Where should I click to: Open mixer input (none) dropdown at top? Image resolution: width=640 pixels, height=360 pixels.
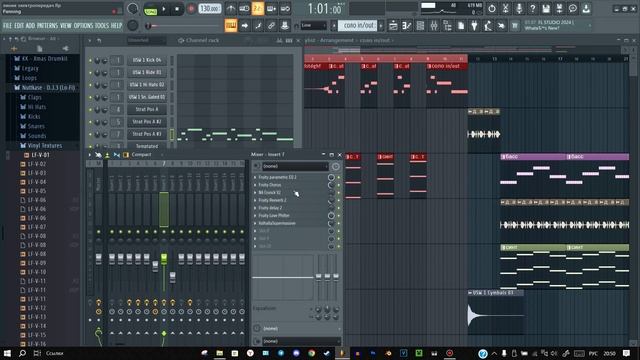point(295,166)
